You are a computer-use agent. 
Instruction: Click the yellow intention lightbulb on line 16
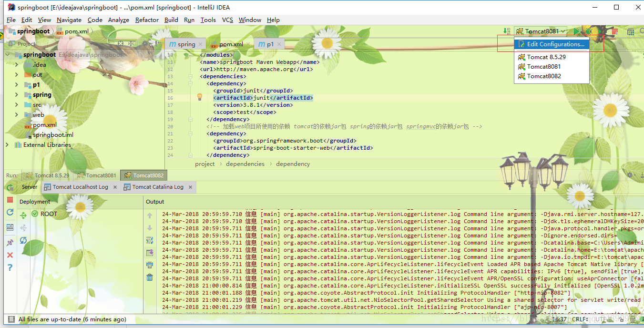point(200,97)
